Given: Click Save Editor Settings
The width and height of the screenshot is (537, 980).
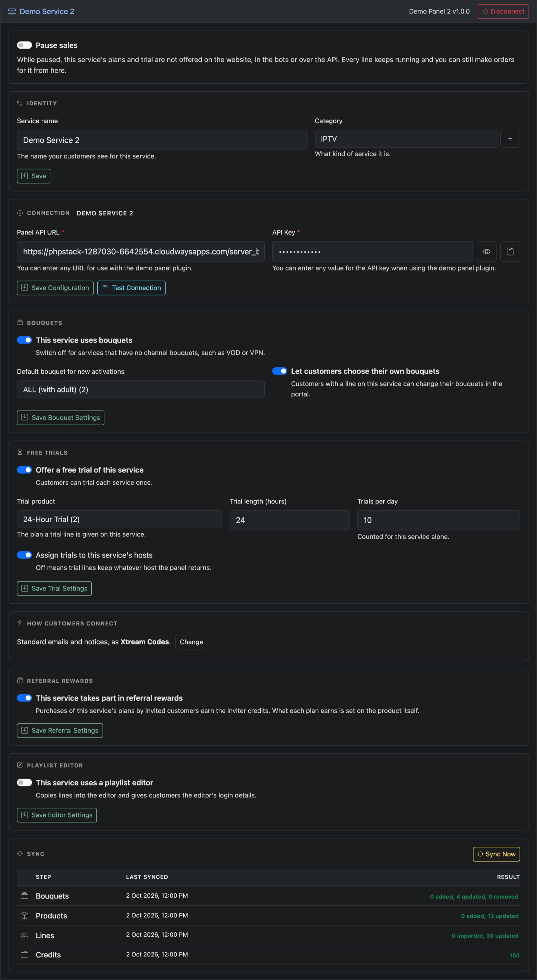Looking at the screenshot, I should tap(57, 815).
